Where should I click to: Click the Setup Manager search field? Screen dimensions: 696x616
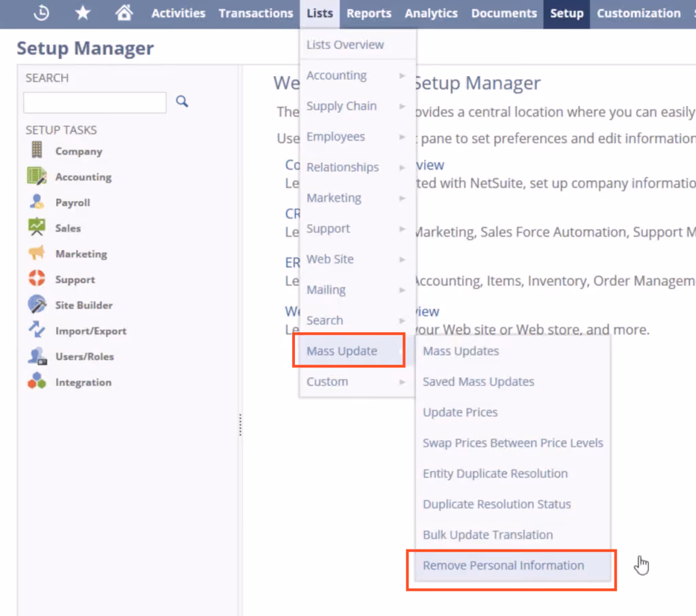(x=95, y=103)
